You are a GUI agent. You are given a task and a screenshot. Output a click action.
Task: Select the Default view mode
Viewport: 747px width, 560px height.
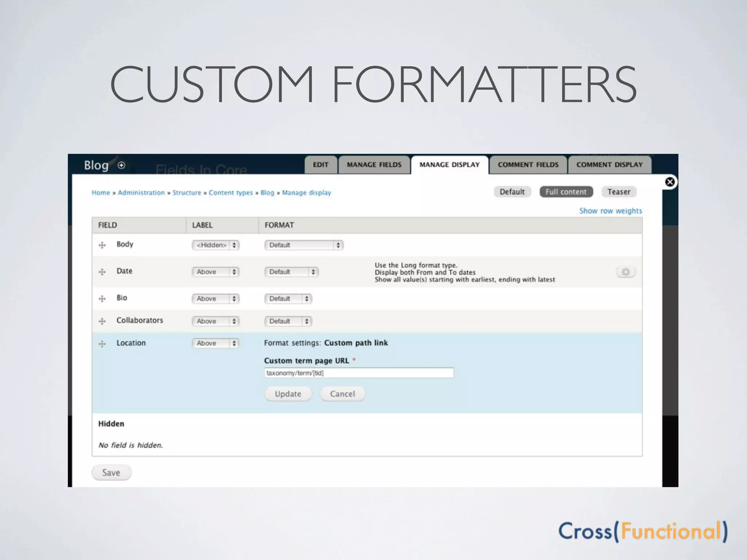512,192
